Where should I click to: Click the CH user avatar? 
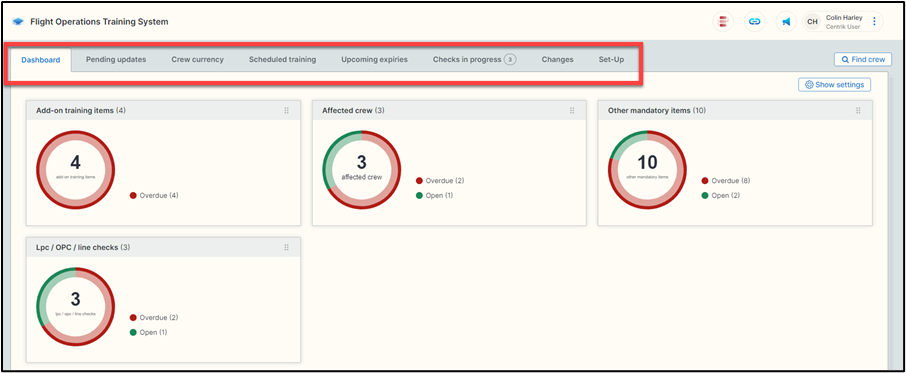tap(812, 22)
